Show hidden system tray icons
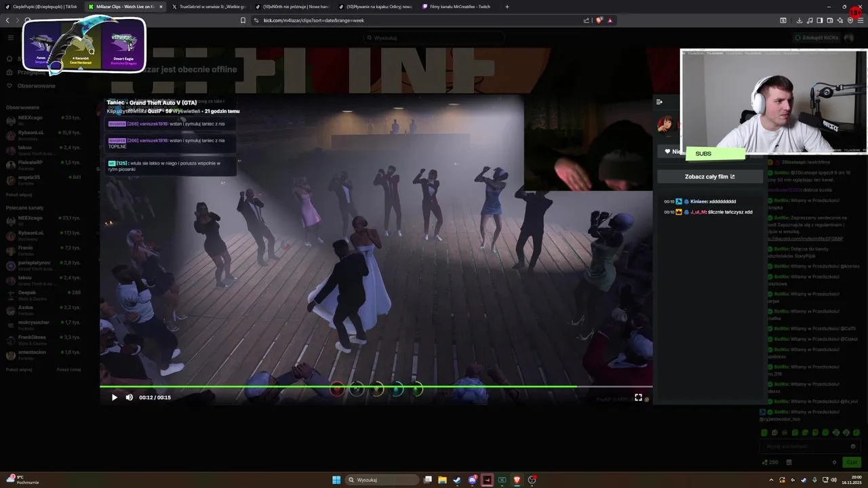 click(772, 480)
